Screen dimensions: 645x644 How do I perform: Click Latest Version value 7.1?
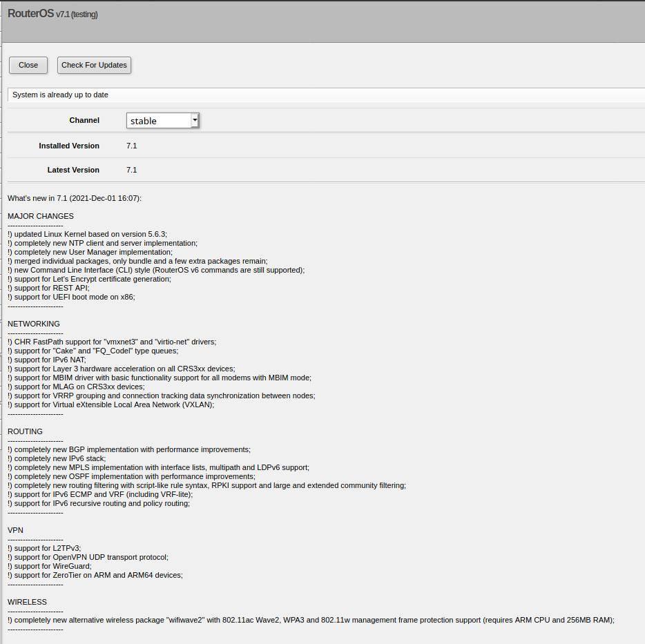pos(132,170)
